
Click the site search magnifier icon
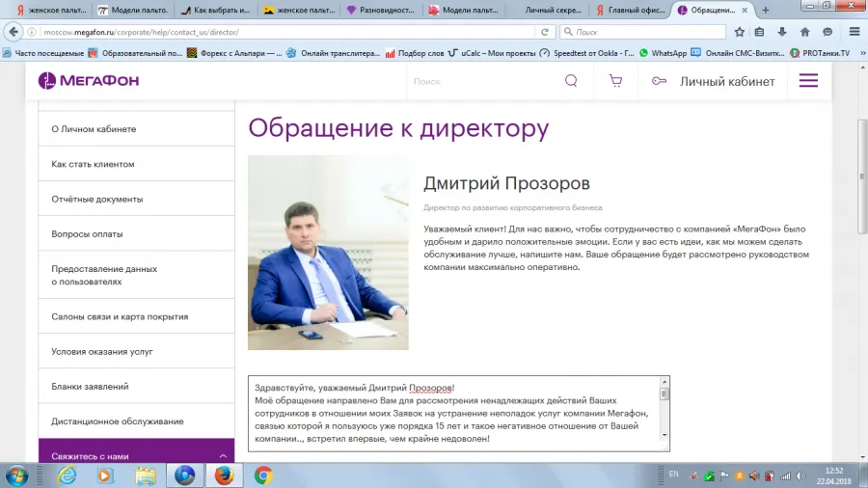(x=571, y=81)
